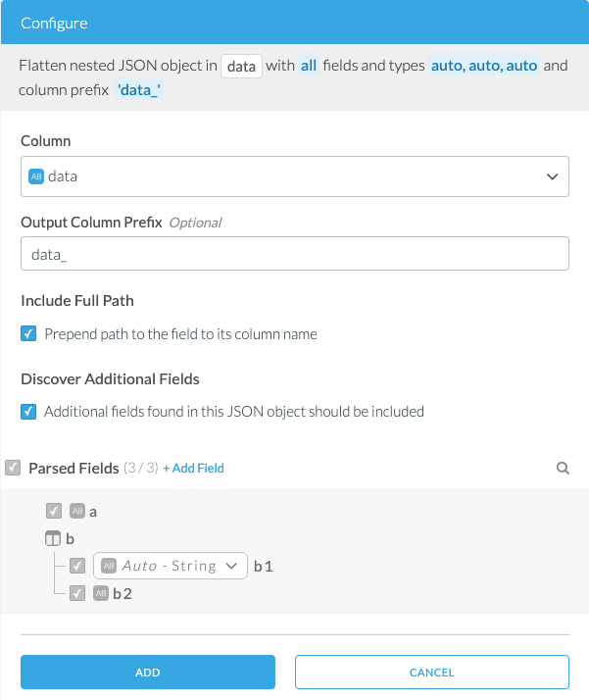Viewport: 589px width, 700px height.
Task: Click the AB icon inside Column dropdown
Action: (x=36, y=176)
